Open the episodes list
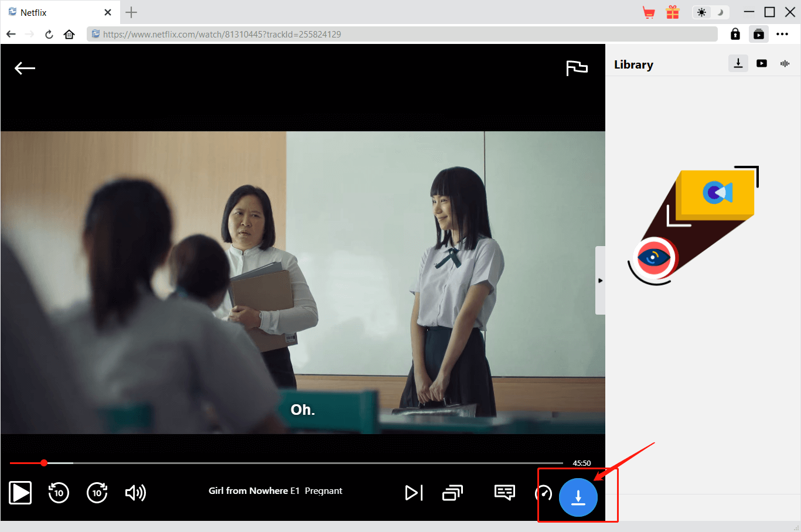801x532 pixels. [x=452, y=493]
